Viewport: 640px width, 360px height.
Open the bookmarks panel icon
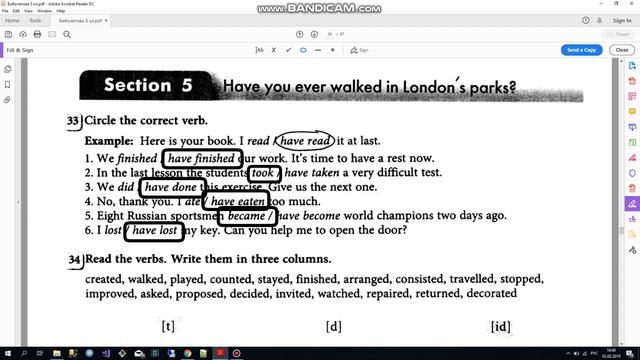pyautogui.click(x=7, y=84)
